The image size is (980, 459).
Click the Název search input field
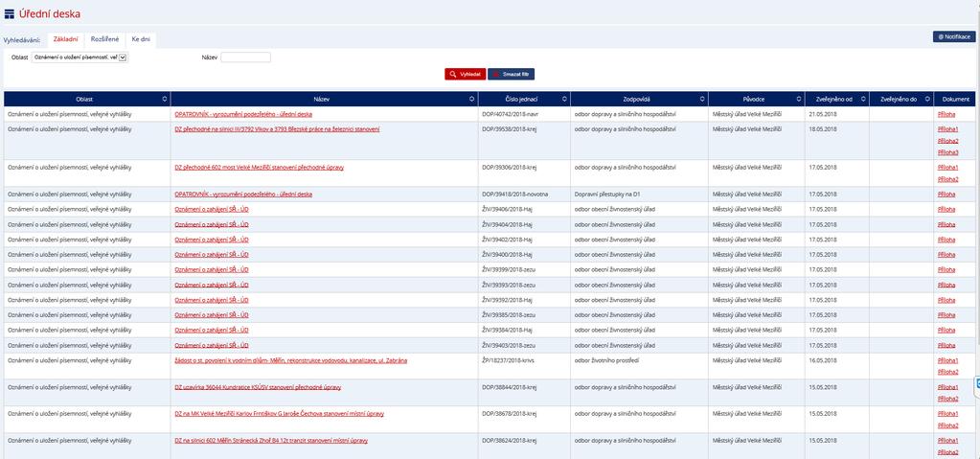(x=245, y=57)
